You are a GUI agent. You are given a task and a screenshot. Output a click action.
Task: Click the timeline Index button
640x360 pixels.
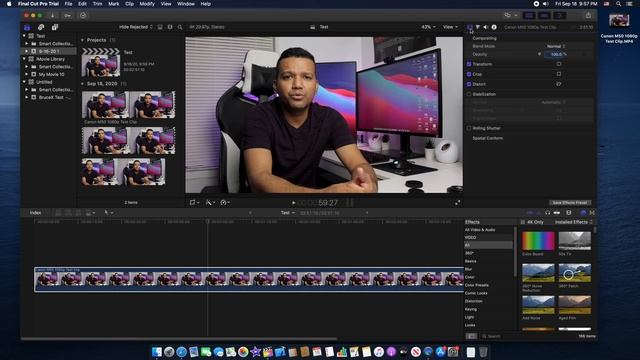coord(36,213)
